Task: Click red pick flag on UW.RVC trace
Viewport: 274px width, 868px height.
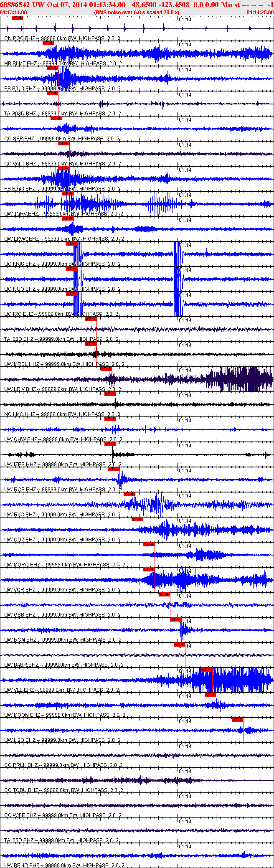Action: tap(130, 494)
